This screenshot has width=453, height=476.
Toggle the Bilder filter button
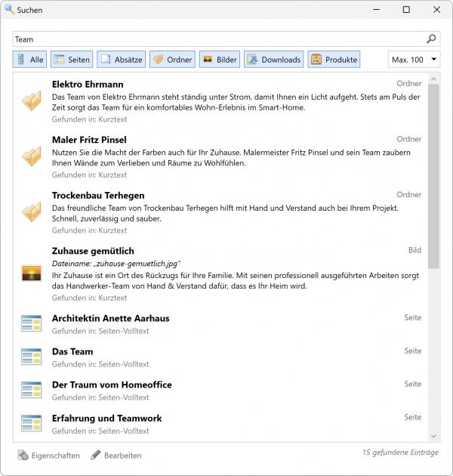coord(220,60)
